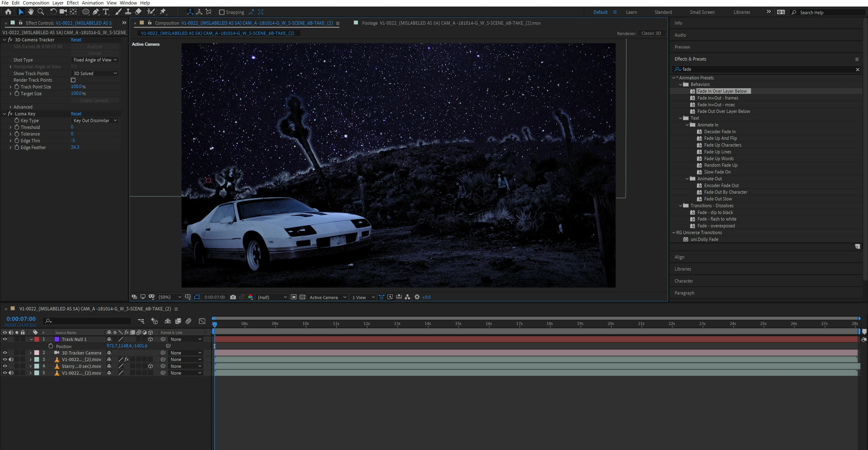The height and width of the screenshot is (450, 868).
Task: Select the Hand tool
Action: [x=31, y=12]
